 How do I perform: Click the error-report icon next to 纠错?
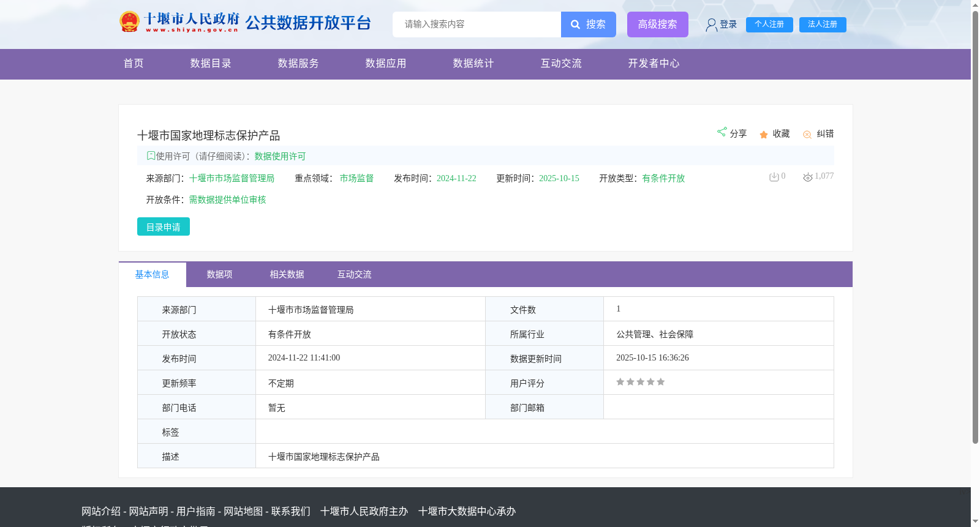[x=807, y=135]
